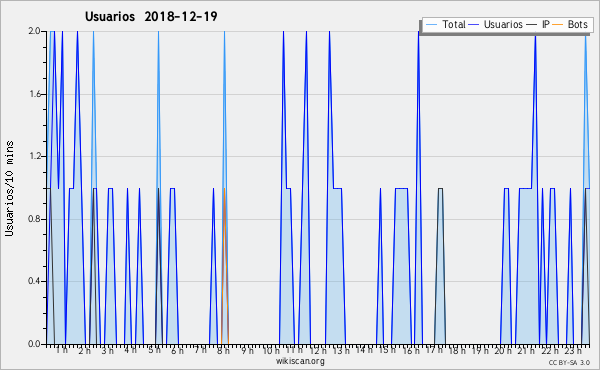Screen dimensions: 600x370
Task: Click the '22 h' x-axis label
Action: click(x=550, y=350)
